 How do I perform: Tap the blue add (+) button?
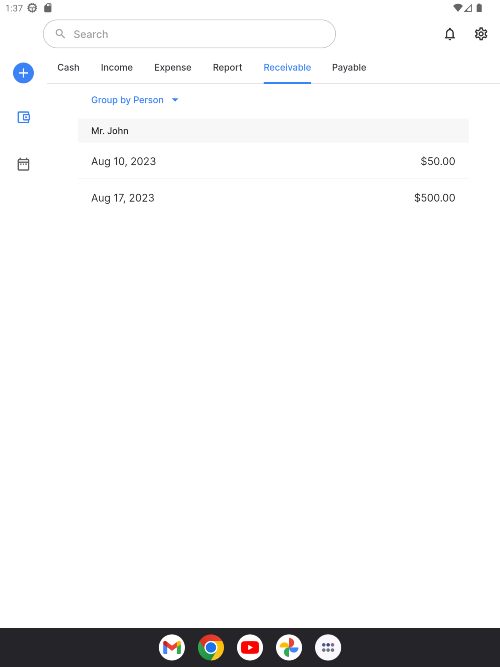(x=23, y=73)
